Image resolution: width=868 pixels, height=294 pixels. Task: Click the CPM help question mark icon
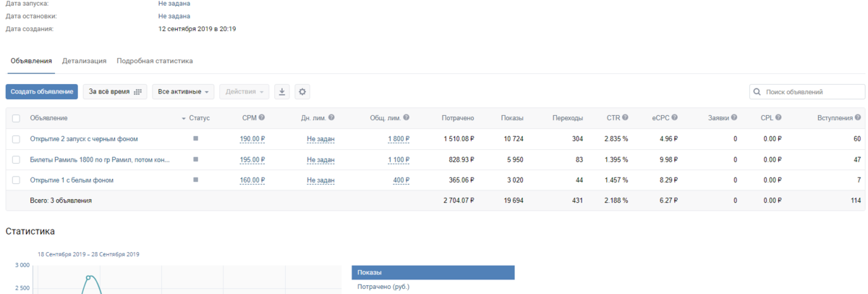point(262,117)
